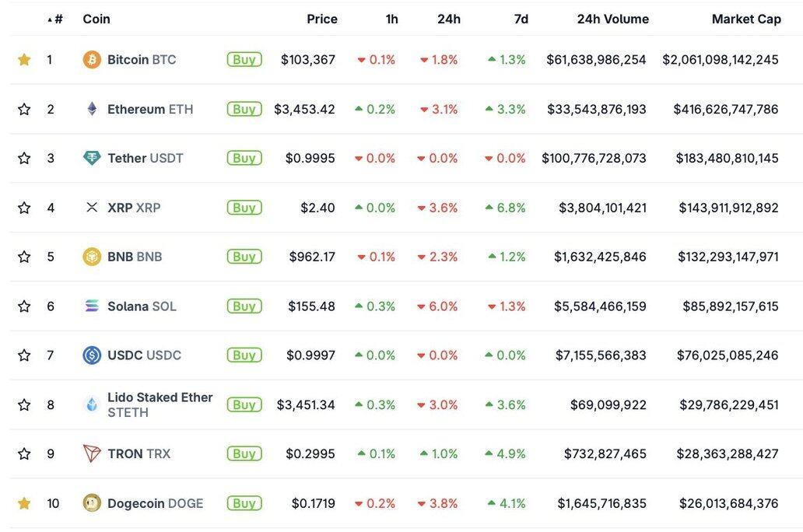This screenshot has width=803, height=532.
Task: Sort by rank number column header
Action: [x=58, y=19]
